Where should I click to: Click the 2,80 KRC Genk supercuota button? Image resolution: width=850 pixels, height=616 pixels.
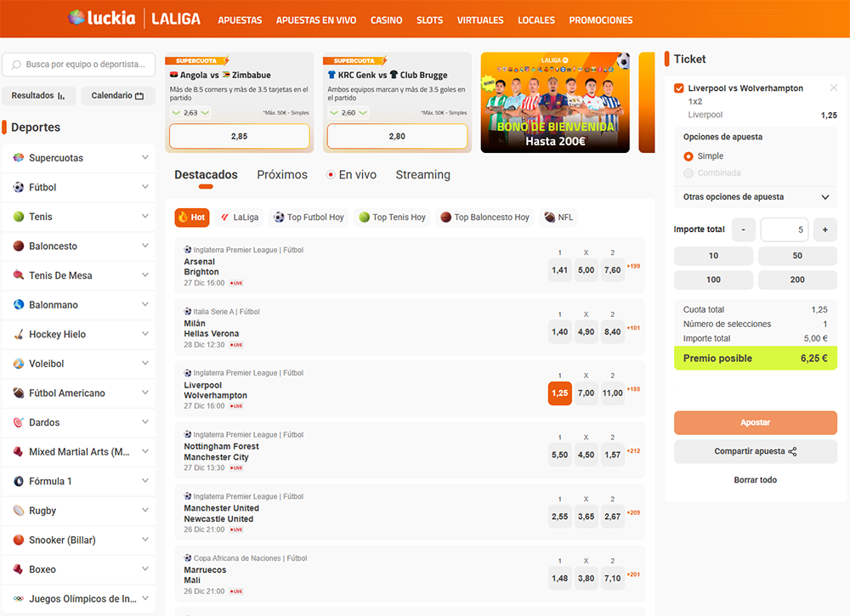click(x=397, y=137)
